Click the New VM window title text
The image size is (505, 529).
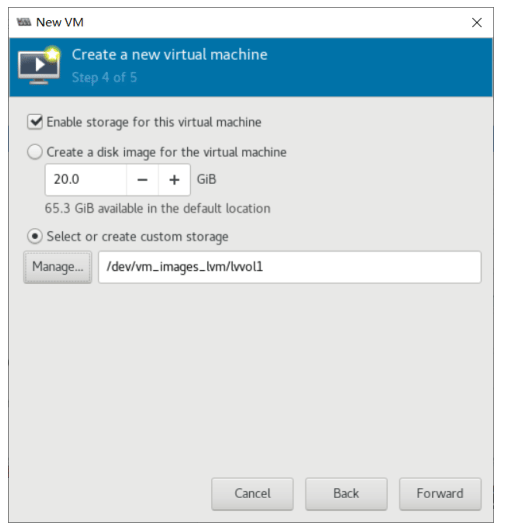click(x=60, y=22)
